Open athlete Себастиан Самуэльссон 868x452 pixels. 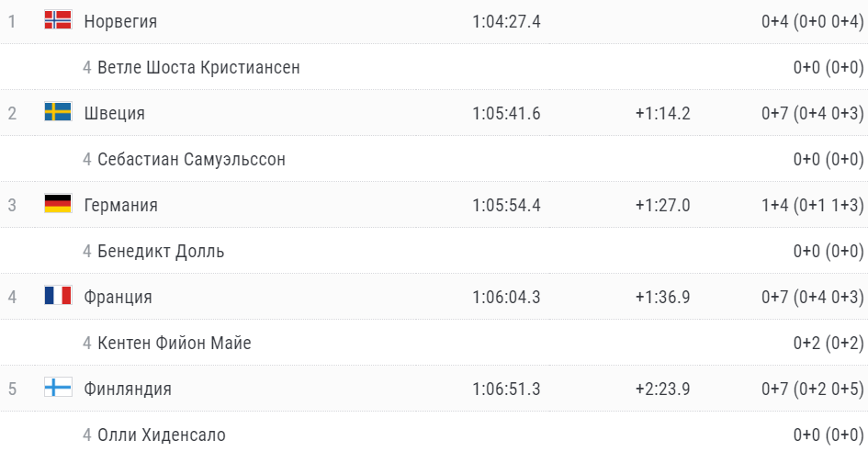[x=191, y=159]
